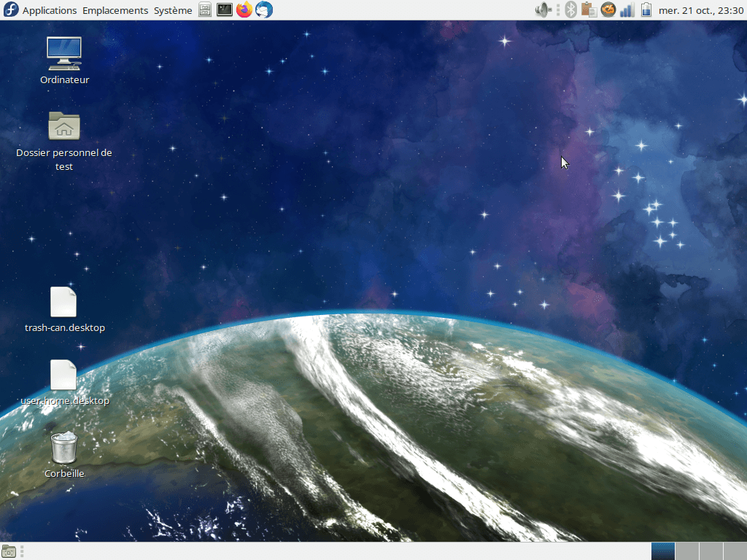Image resolution: width=747 pixels, height=560 pixels.
Task: Click the 'Corbeille' label text
Action: pos(64,473)
